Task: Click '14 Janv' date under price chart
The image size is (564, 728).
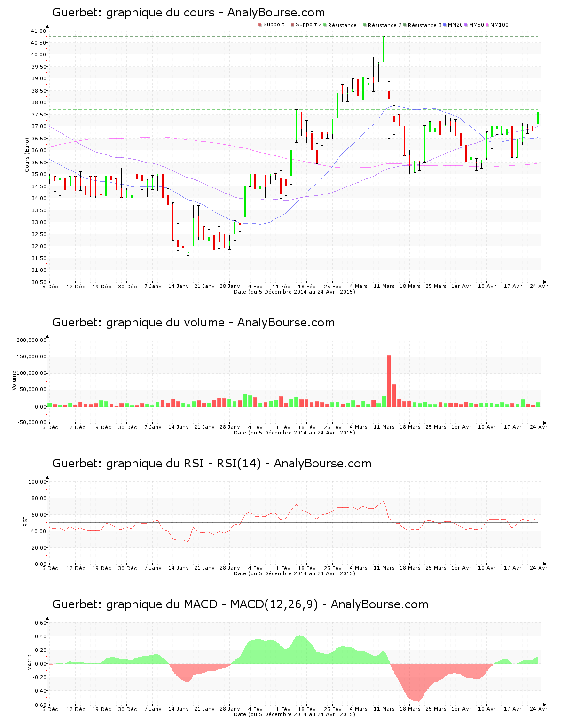Action: coord(178,286)
